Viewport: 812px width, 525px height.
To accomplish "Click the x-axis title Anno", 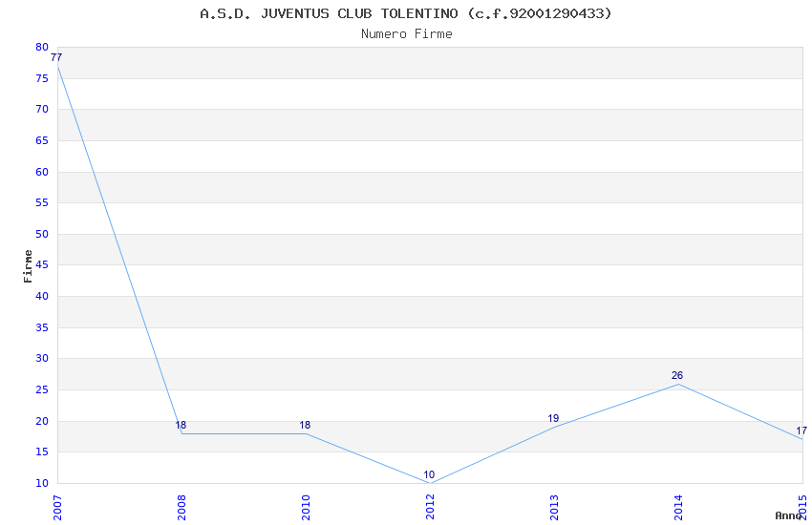I will pyautogui.click(x=788, y=515).
